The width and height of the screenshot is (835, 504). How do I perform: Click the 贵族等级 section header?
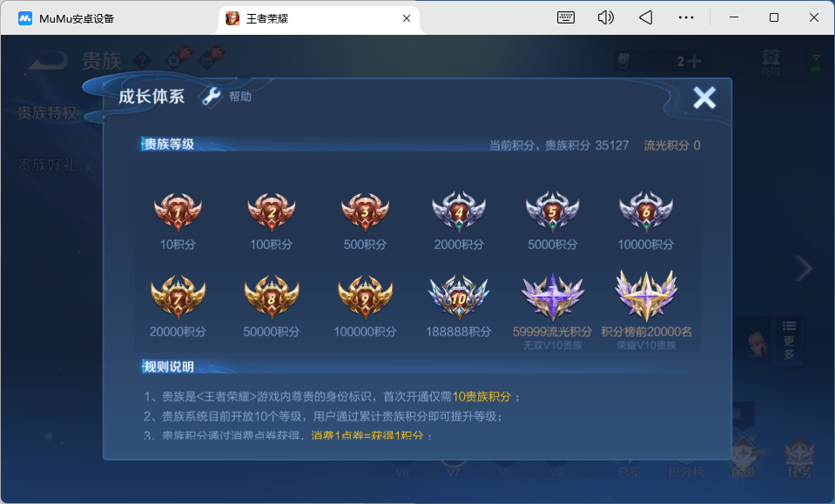tap(169, 144)
